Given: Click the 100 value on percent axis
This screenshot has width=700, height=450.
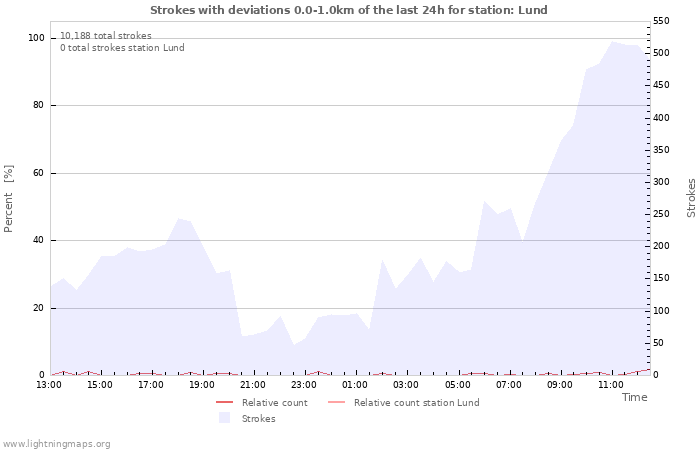Looking at the screenshot, I should pos(36,38).
